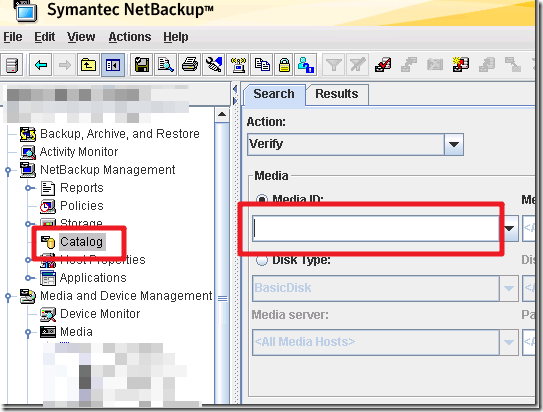The width and height of the screenshot is (543, 412).
Task: Select the Media ID radio button
Action: click(x=262, y=199)
